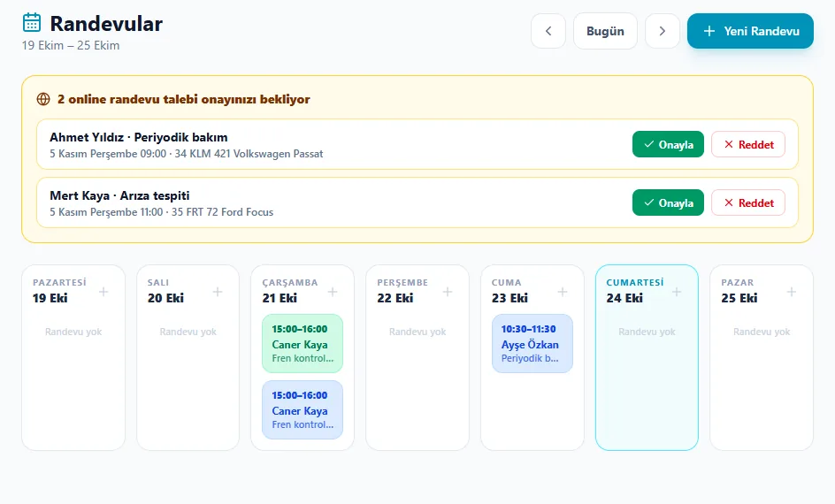Select the Mert Kaya · Arıza tespiti text

coord(119,195)
